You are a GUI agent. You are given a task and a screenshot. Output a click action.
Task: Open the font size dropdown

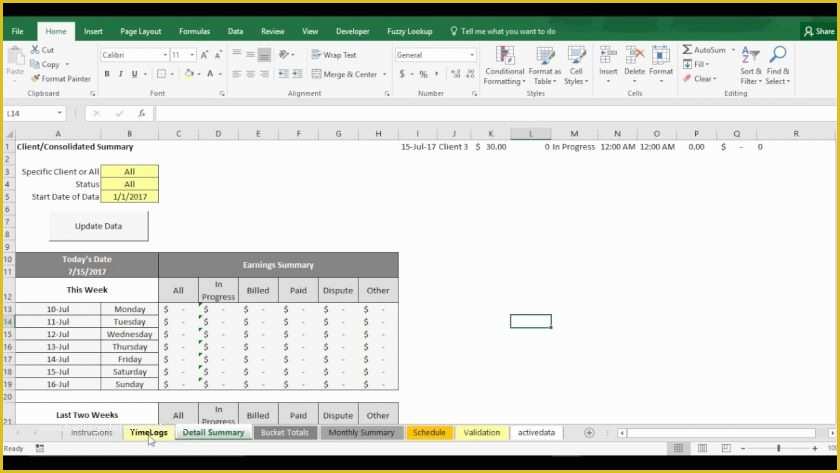pyautogui.click(x=192, y=55)
